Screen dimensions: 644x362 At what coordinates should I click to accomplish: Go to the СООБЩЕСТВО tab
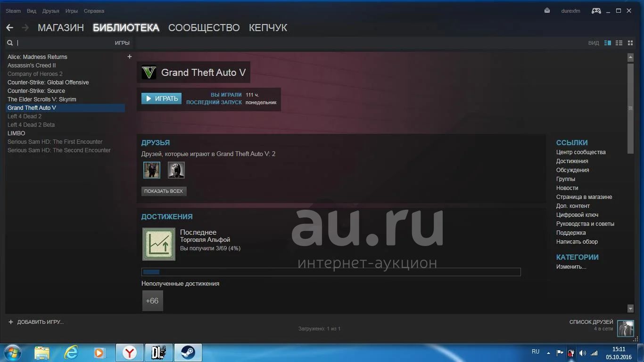(204, 28)
